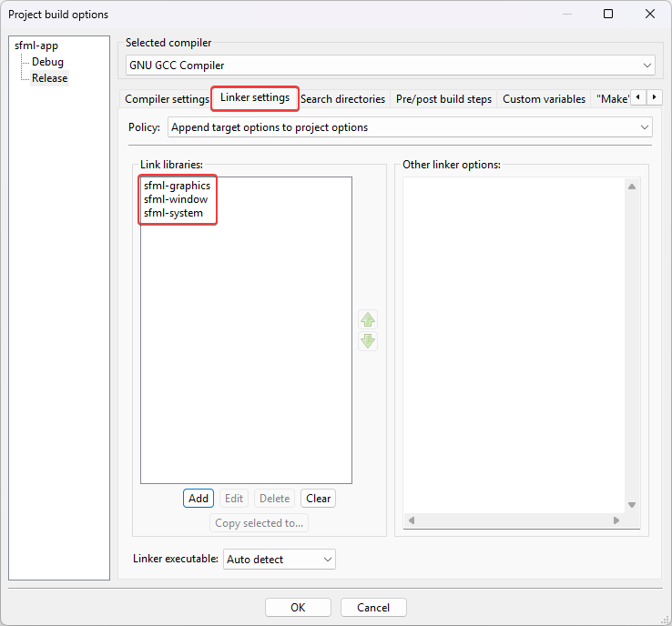Switch to Compiler settings tab
The height and width of the screenshot is (626, 672).
coord(167,99)
